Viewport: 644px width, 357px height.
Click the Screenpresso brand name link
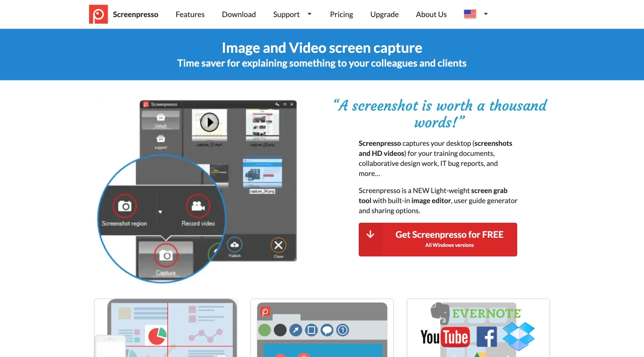tap(135, 14)
